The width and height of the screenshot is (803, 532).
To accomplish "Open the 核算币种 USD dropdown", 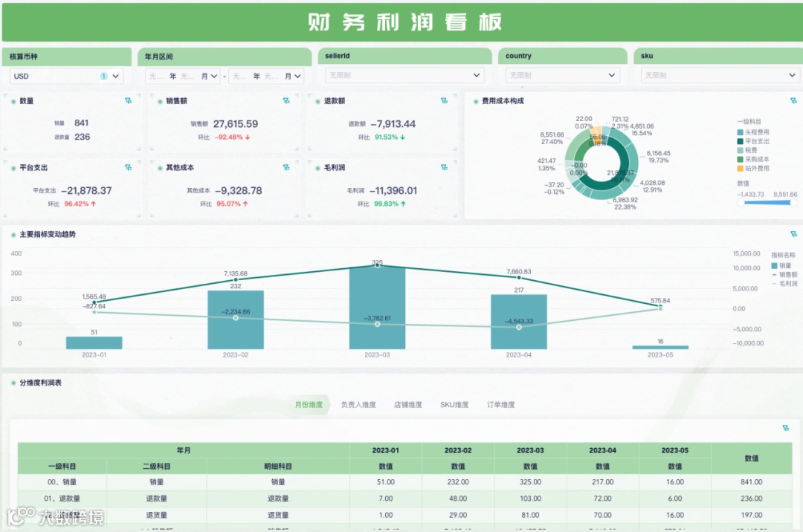I will click(x=67, y=76).
